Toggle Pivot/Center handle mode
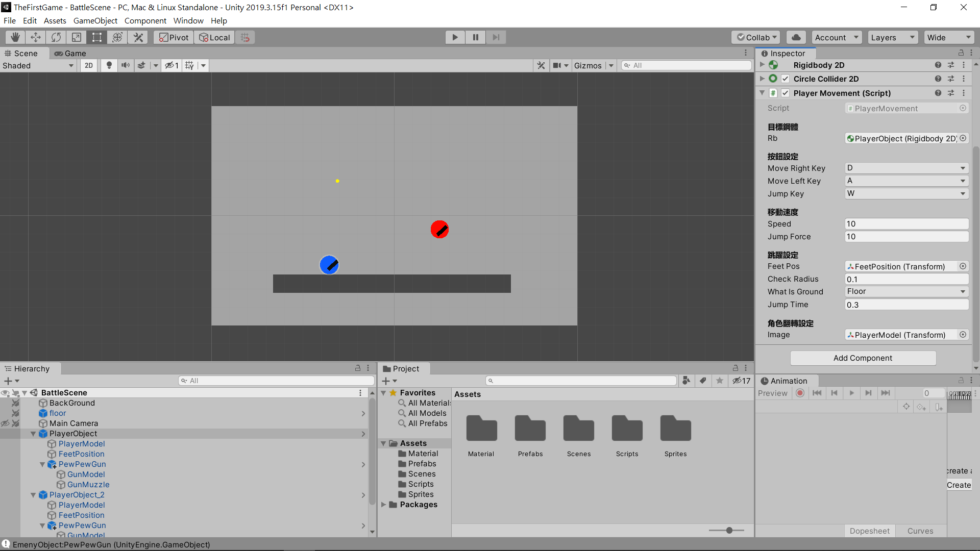This screenshot has width=980, height=551. point(174,37)
